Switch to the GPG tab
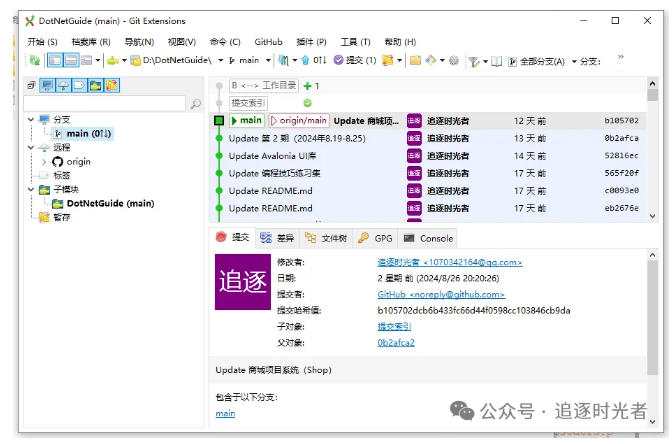 [375, 238]
